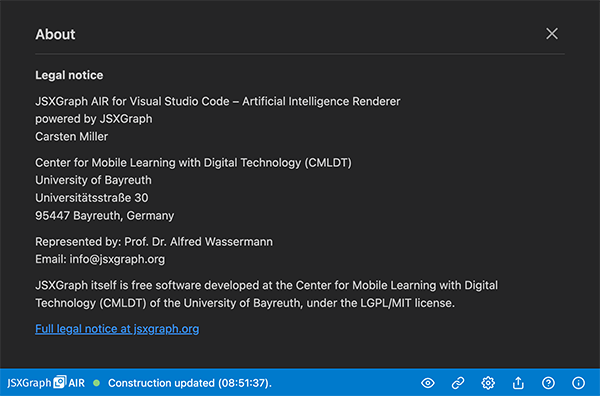Click the 'Center for Mobile Learning with Digital Technology (CMLDT)' line
Image resolution: width=600 pixels, height=396 pixels.
pos(193,163)
